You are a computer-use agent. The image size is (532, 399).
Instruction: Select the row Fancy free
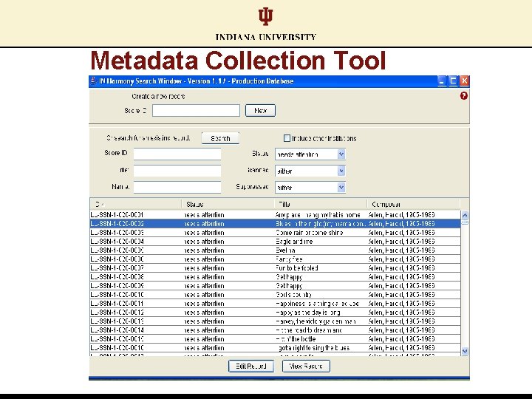click(275, 259)
